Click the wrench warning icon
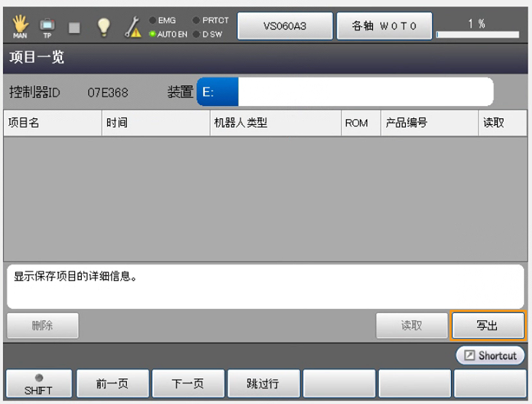Screen dimensions: 532x404 click(133, 27)
